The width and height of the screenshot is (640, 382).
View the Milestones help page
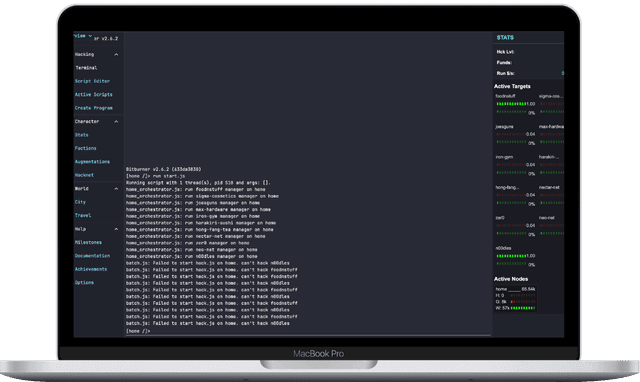point(88,242)
